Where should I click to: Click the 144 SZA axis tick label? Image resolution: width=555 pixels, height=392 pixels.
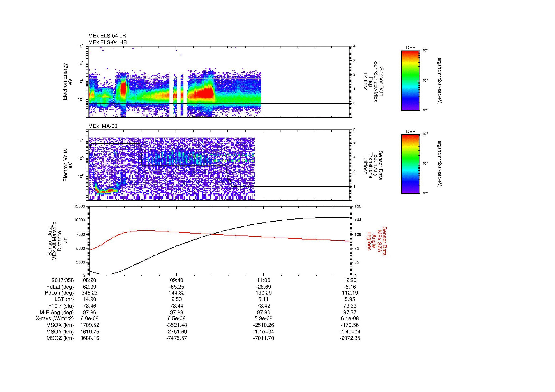[x=358, y=220]
